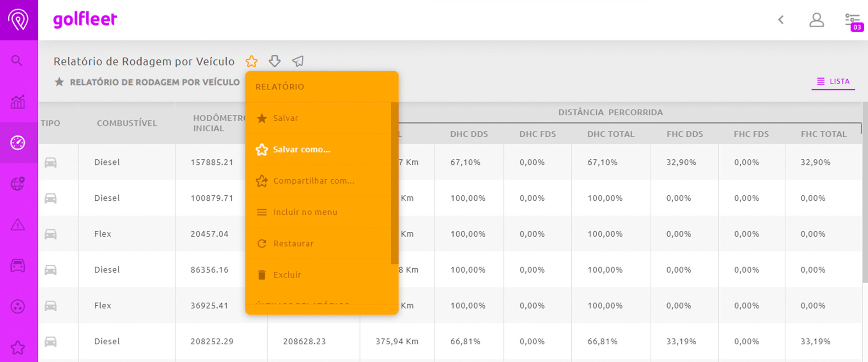The image size is (868, 362).
Task: Click the paper plane send icon
Action: pyautogui.click(x=298, y=61)
